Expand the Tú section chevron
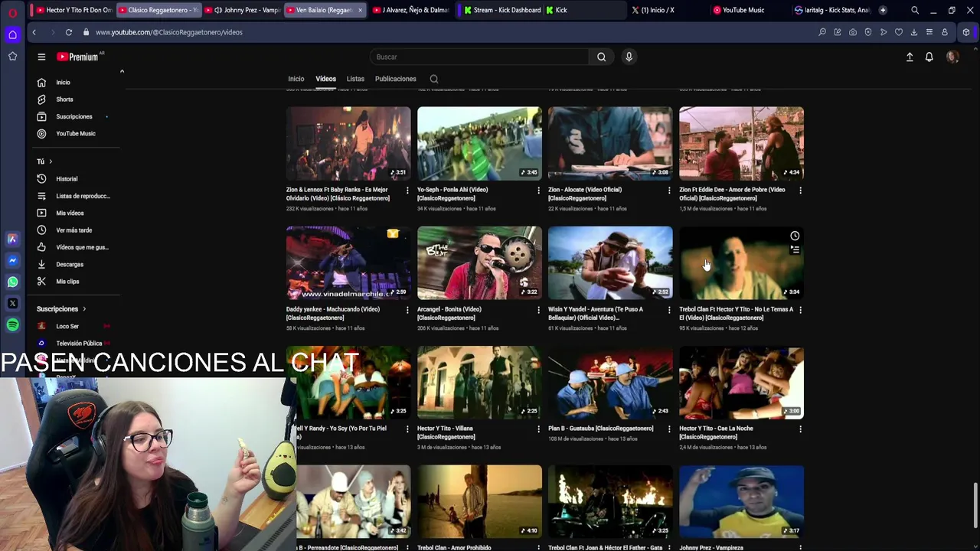Image resolution: width=980 pixels, height=551 pixels. pyautogui.click(x=51, y=161)
